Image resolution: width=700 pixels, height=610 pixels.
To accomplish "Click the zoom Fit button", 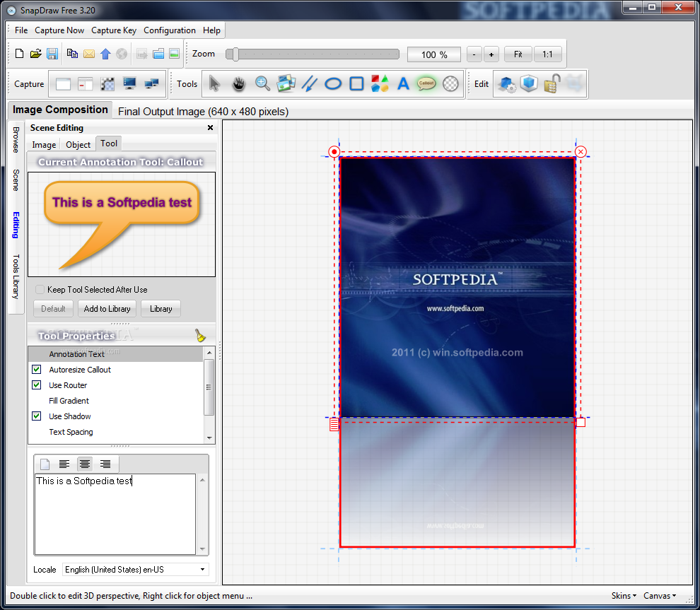I will coord(518,54).
